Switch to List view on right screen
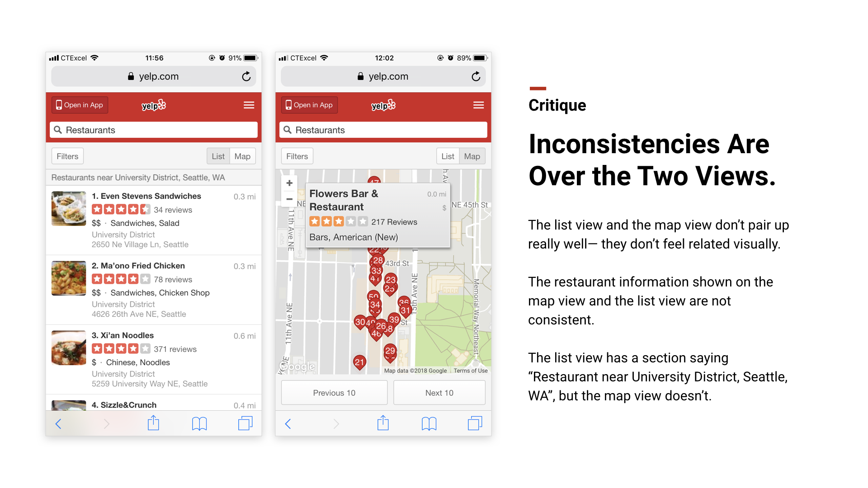Image resolution: width=868 pixels, height=488 pixels. pos(448,156)
